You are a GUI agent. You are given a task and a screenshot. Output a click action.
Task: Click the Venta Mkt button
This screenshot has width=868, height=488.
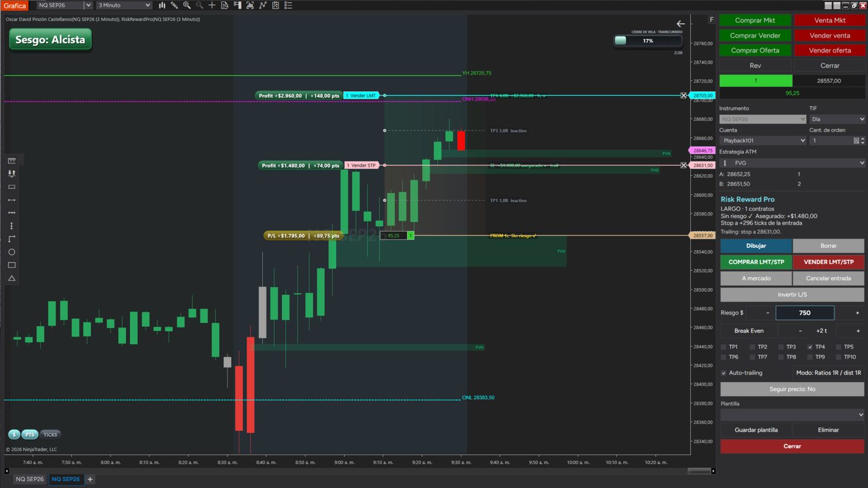[830, 20]
